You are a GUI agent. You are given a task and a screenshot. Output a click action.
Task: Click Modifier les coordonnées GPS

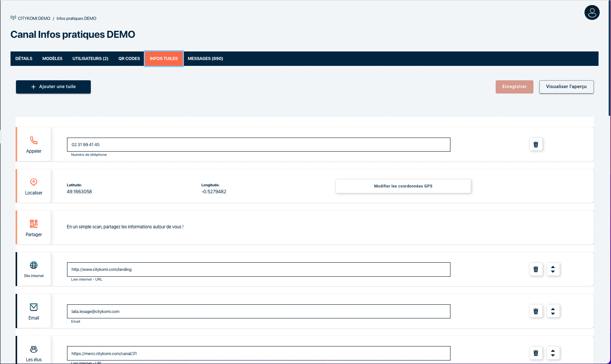[403, 186]
